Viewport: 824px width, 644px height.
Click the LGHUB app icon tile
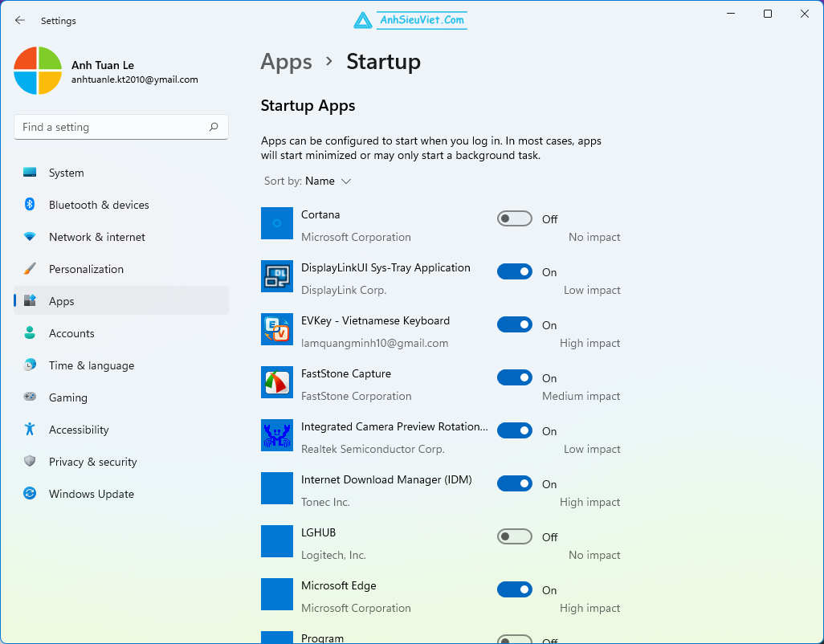[x=277, y=541]
